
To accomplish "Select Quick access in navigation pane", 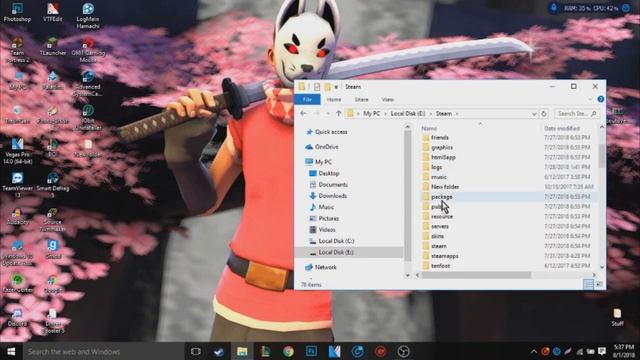I will (x=327, y=132).
